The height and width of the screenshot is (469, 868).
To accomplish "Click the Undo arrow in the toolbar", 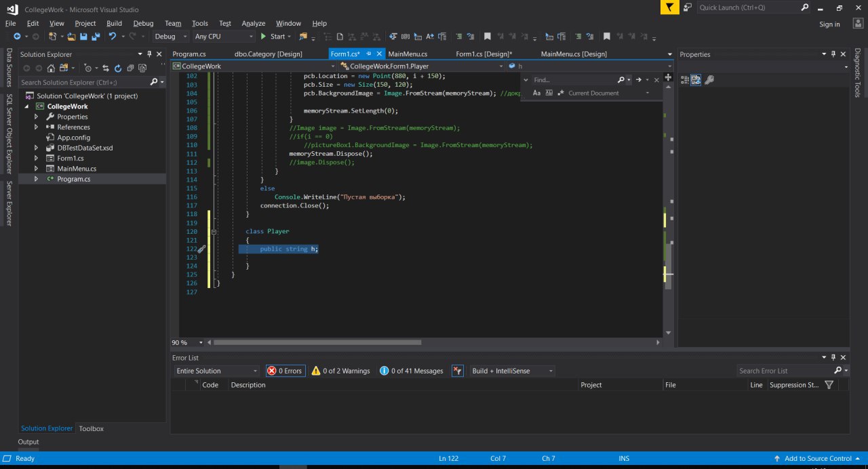I will point(113,37).
